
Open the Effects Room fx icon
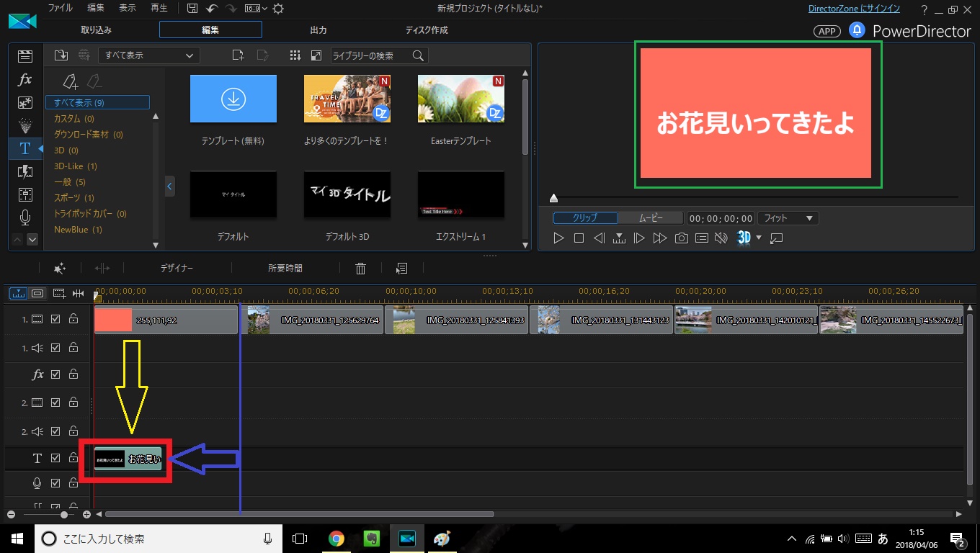point(25,80)
